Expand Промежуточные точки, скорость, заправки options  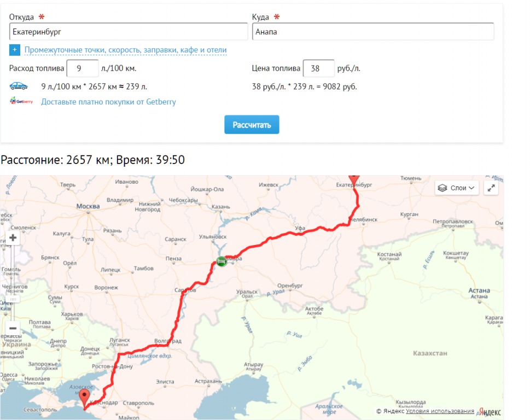[125, 50]
